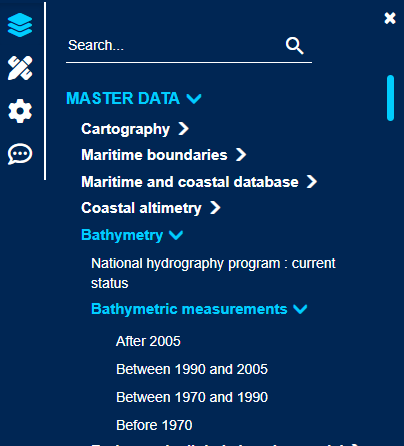Open the layers catalog icon
Viewport: 404px width, 446px height.
[20, 25]
